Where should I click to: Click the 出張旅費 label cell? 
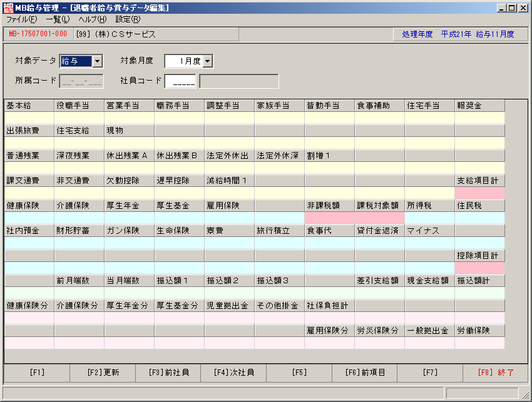pos(29,131)
